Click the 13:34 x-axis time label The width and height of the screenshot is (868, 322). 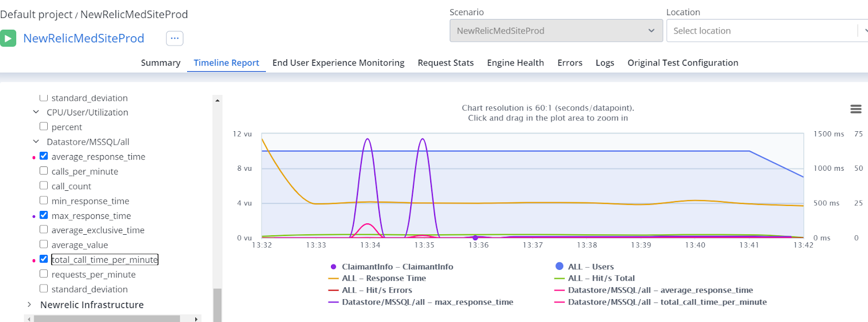[x=370, y=245]
